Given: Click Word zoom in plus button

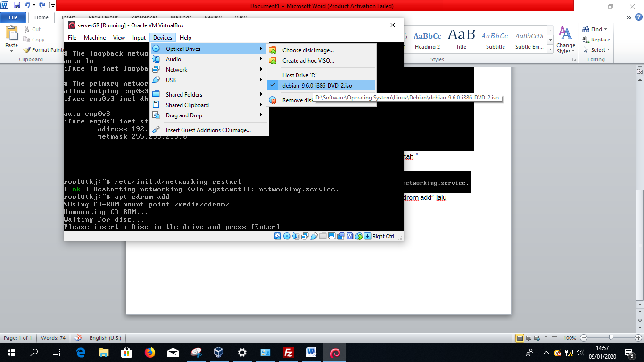Looking at the screenshot, I should point(638,338).
